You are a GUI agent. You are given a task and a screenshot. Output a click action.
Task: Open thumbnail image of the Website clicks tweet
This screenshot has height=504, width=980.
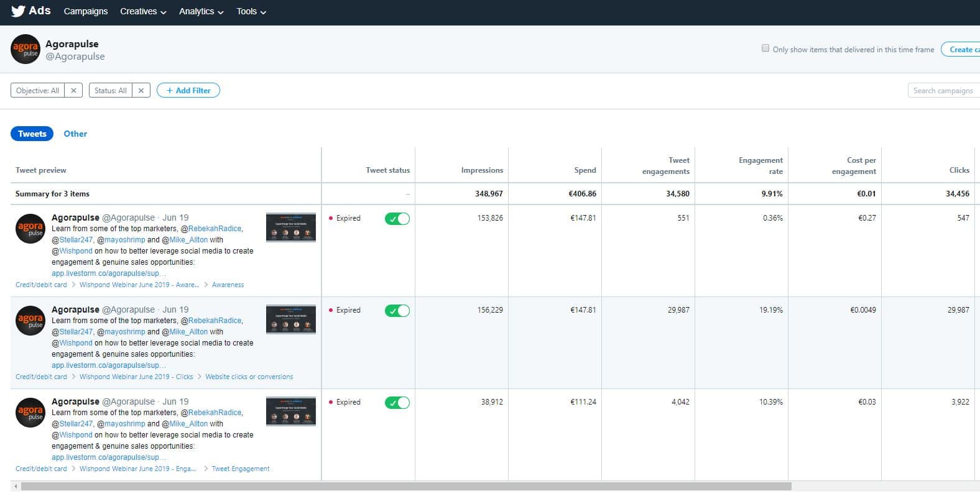(291, 319)
